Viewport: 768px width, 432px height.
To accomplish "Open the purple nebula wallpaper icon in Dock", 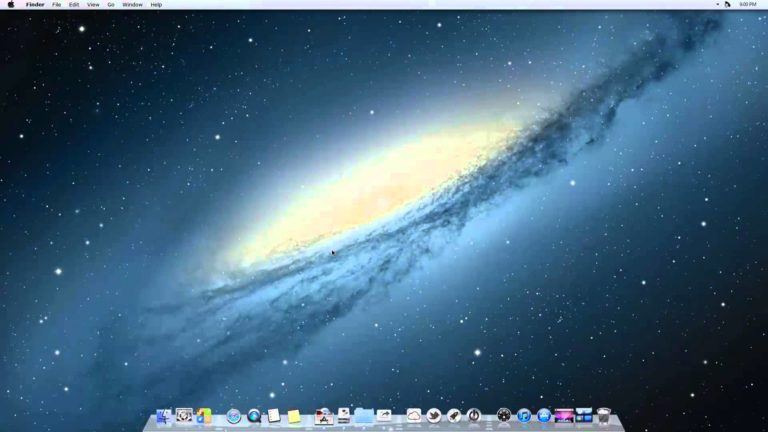I will pyautogui.click(x=564, y=416).
